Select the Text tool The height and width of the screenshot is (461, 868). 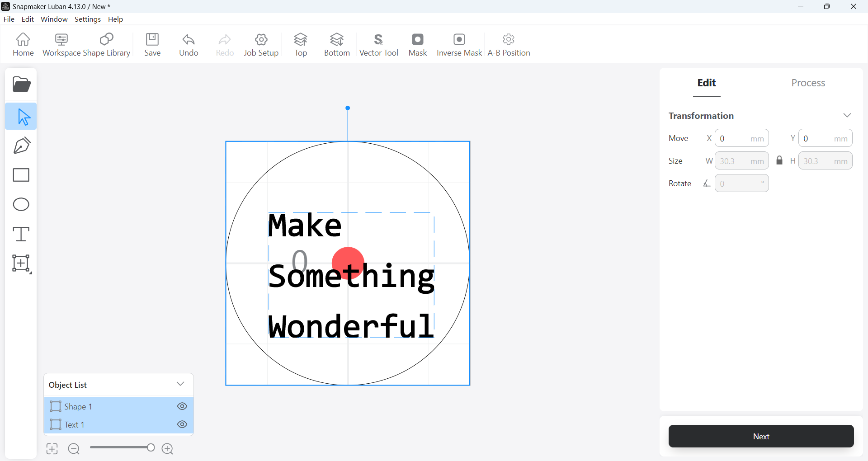[21, 234]
